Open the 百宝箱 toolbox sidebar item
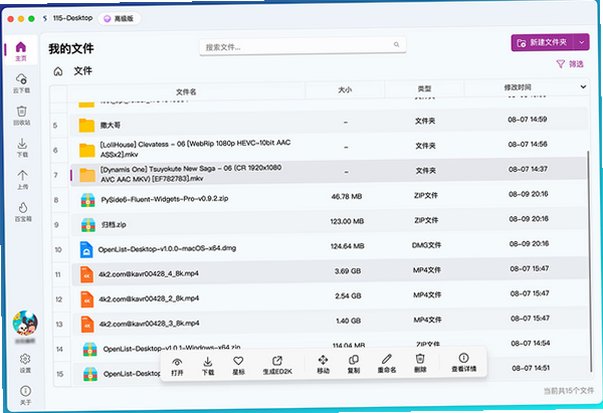 [23, 212]
